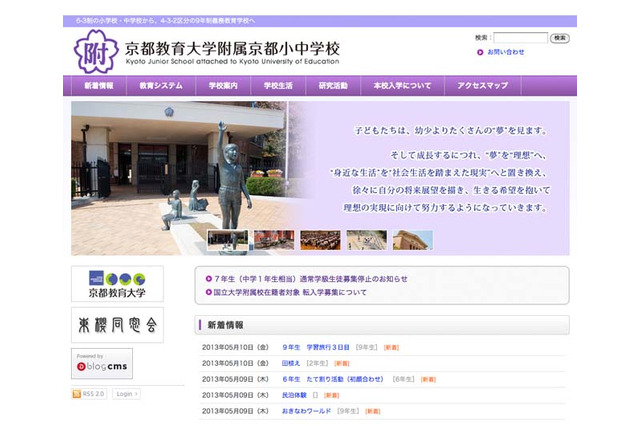This screenshot has width=640, height=426.
Task: Click the school name title 京都教育大学附属京都小中学校
Action: [x=232, y=49]
